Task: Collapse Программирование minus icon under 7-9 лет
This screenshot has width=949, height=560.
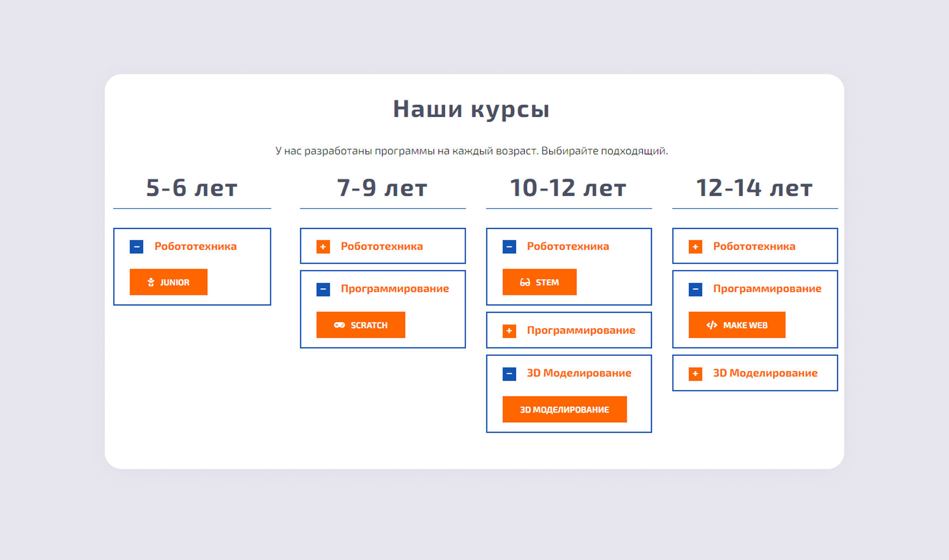Action: click(x=323, y=289)
